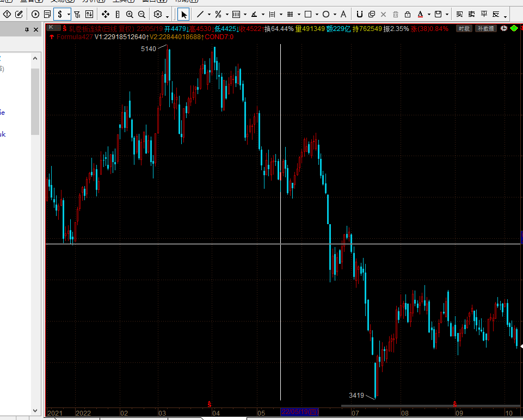This screenshot has width=523, height=420.
Task: Click the 补数据 fill data button
Action: tap(485, 29)
